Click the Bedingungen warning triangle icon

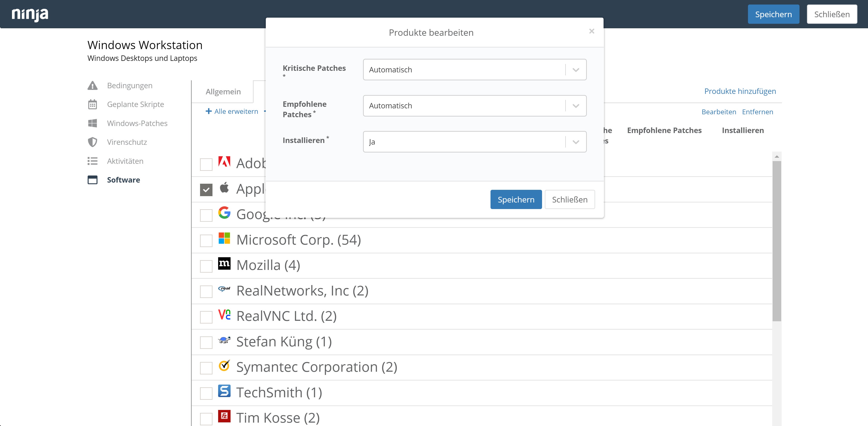click(x=92, y=86)
